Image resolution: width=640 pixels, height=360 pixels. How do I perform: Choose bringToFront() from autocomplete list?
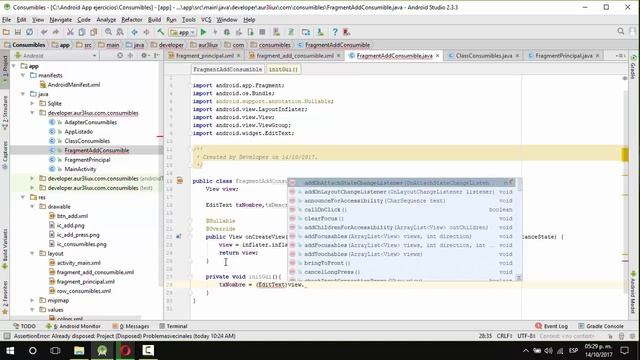(x=402, y=263)
